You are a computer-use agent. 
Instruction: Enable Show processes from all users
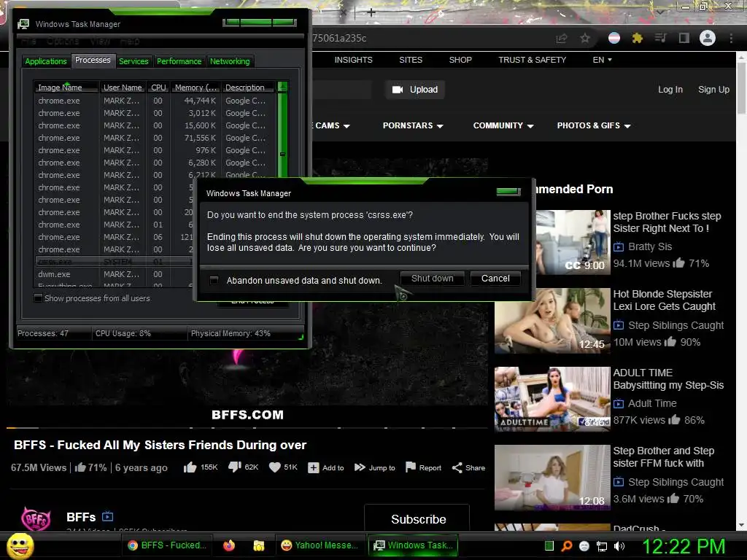[x=38, y=298]
